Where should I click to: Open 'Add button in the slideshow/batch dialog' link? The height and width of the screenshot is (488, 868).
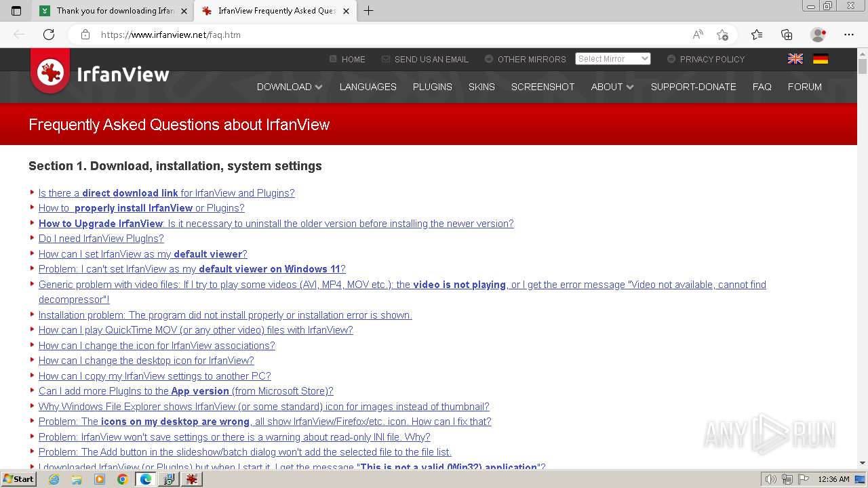(x=245, y=452)
